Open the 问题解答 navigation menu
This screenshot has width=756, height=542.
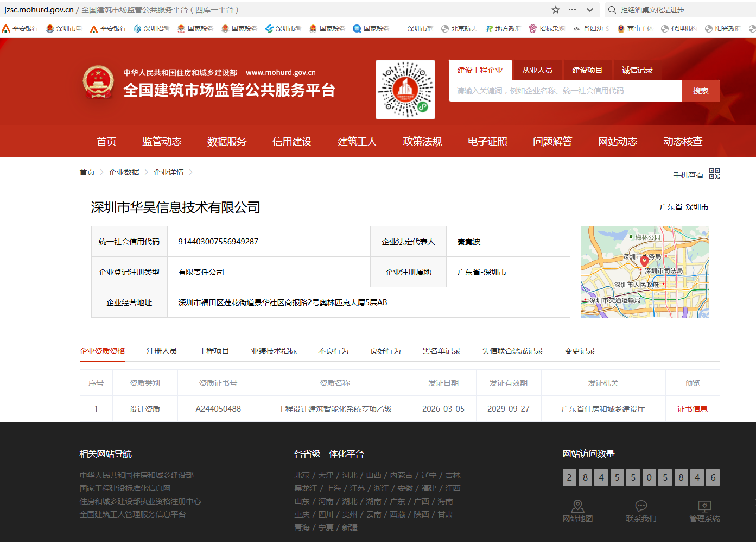click(553, 142)
